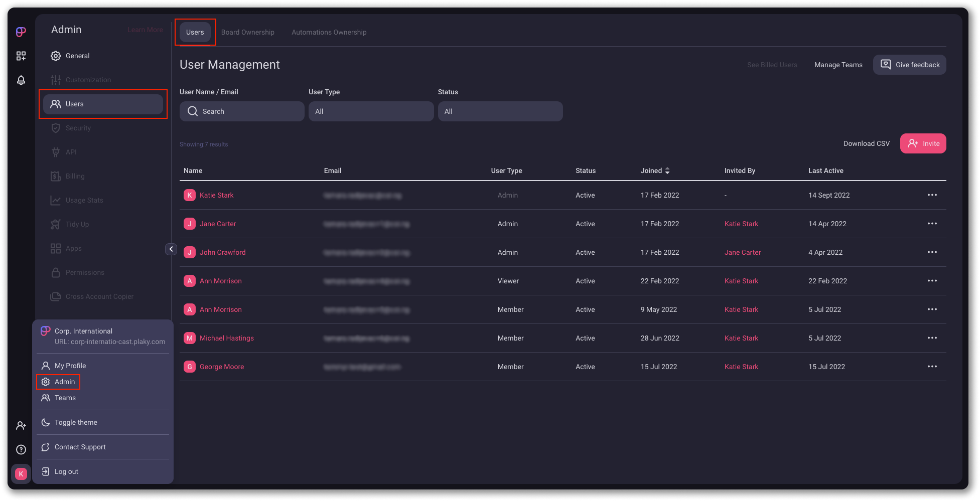Sort the table by Joined date

coord(667,171)
